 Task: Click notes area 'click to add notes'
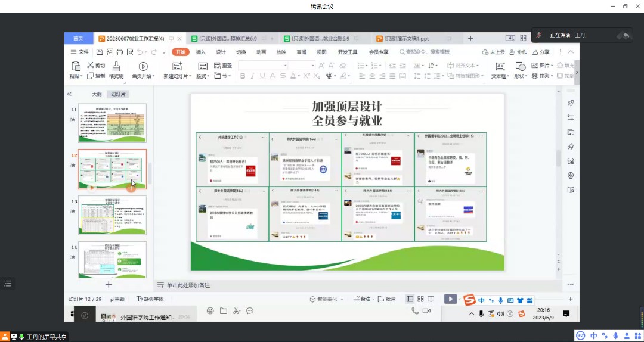(x=187, y=285)
